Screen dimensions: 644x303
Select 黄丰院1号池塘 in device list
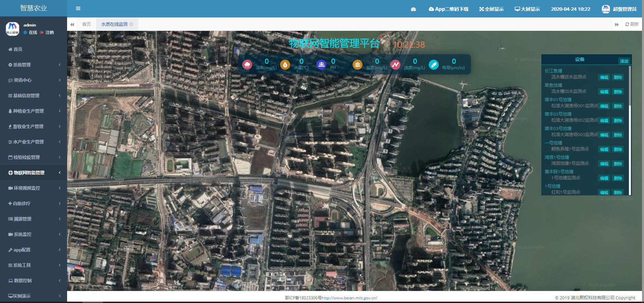pos(559,172)
